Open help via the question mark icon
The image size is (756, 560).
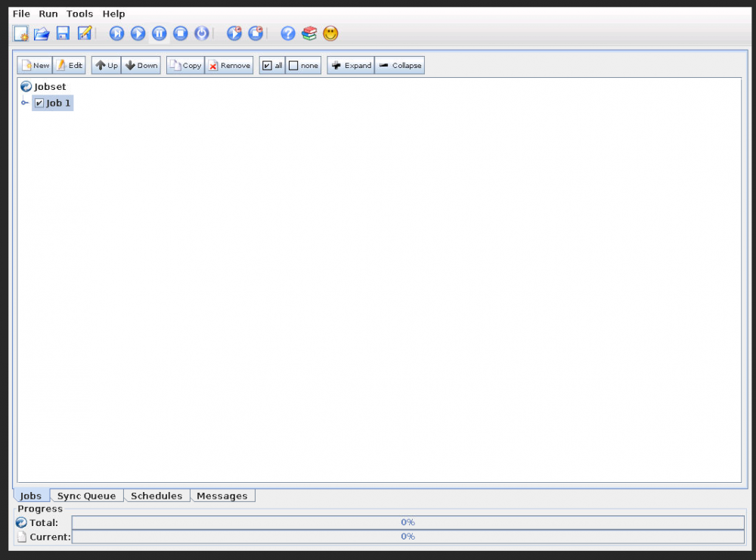pyautogui.click(x=288, y=33)
